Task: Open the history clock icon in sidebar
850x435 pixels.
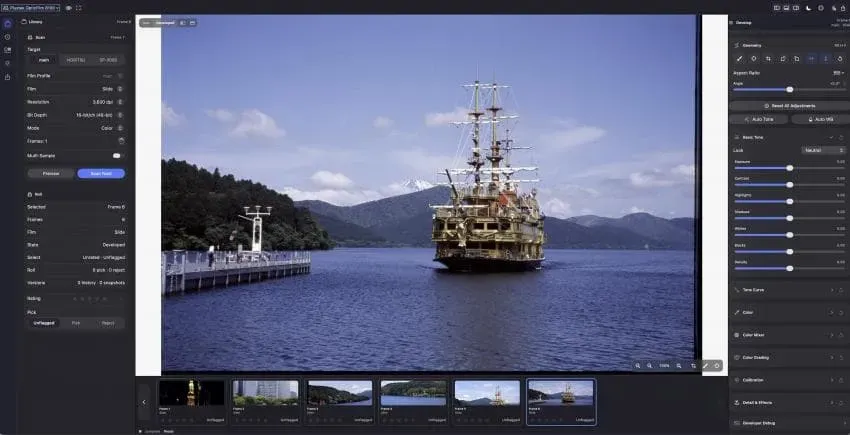Action: click(8, 37)
